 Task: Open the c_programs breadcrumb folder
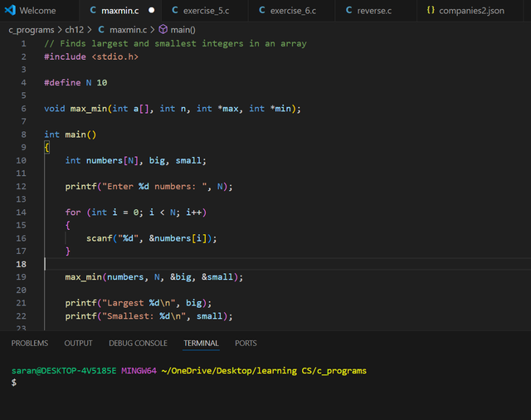tap(32, 30)
